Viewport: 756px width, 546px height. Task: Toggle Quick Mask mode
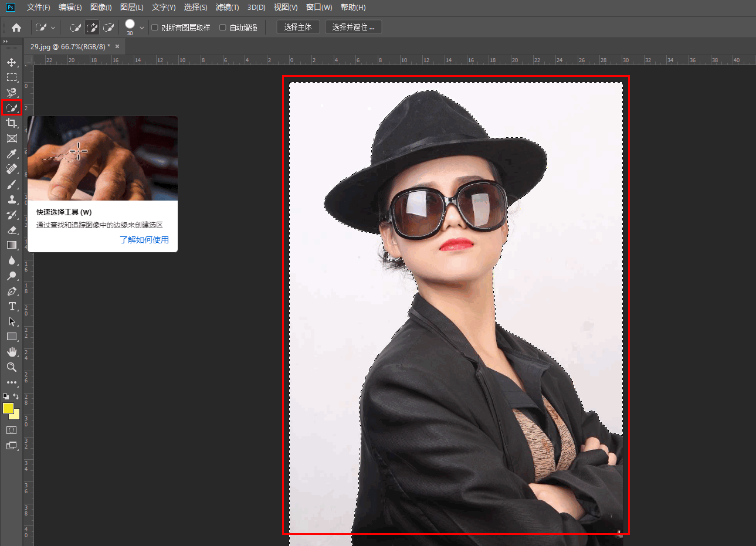11,430
